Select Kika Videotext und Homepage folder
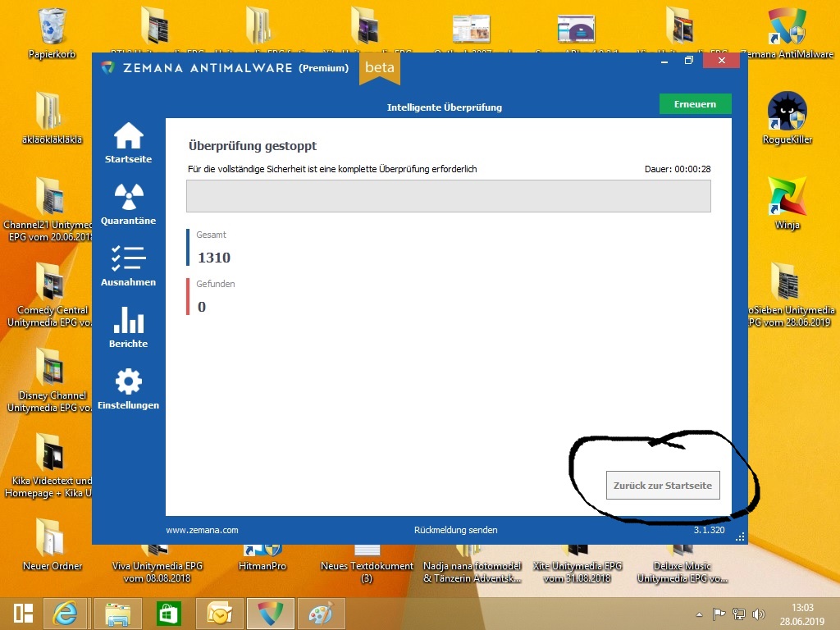Image resolution: width=840 pixels, height=630 pixels. click(x=48, y=466)
